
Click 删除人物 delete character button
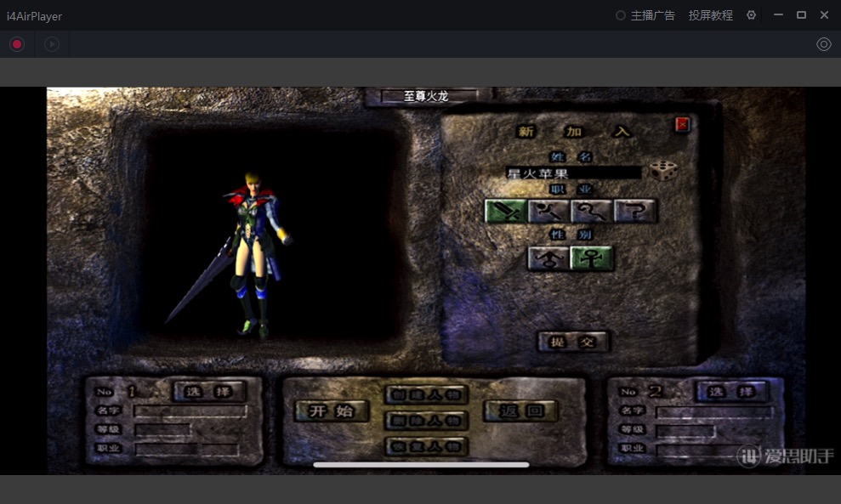click(427, 420)
